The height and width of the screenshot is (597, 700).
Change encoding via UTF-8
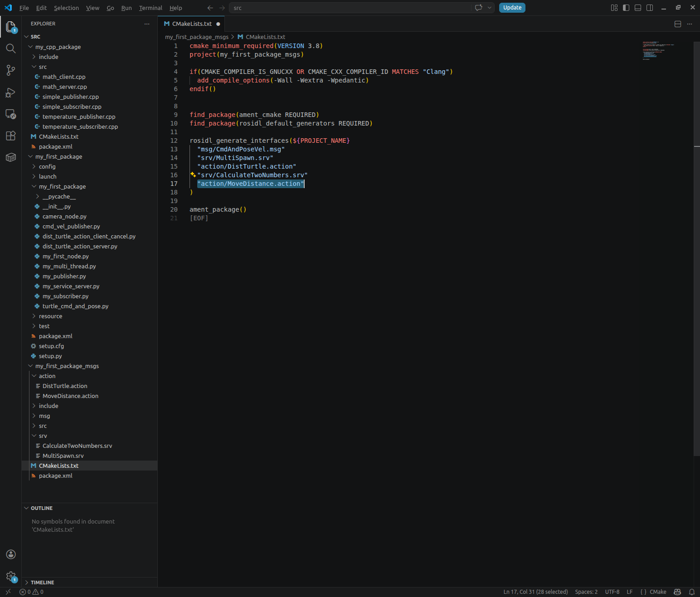click(x=612, y=592)
